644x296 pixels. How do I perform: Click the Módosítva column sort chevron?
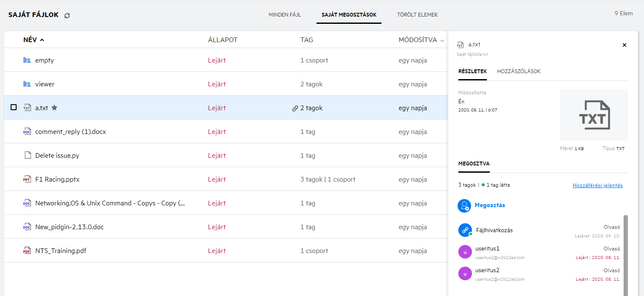pyautogui.click(x=442, y=41)
